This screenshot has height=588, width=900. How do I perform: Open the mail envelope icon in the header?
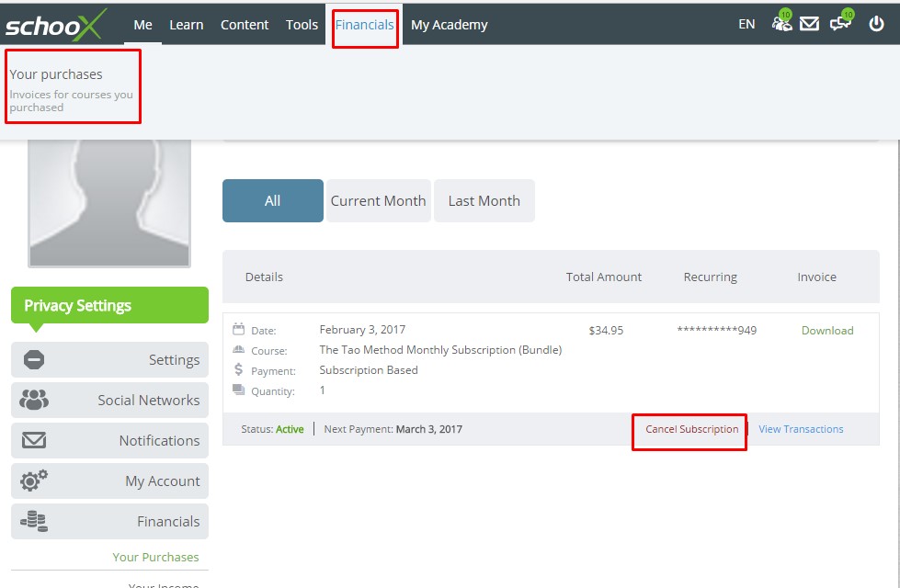click(809, 24)
